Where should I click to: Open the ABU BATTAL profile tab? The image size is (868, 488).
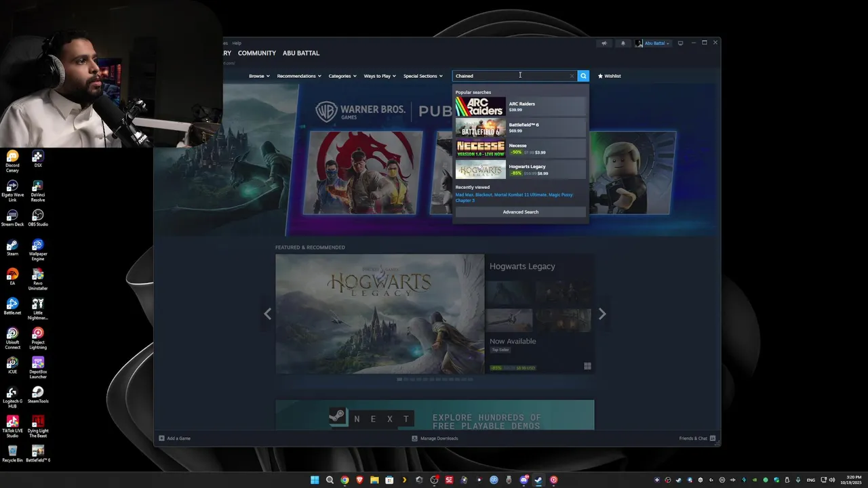coord(301,53)
